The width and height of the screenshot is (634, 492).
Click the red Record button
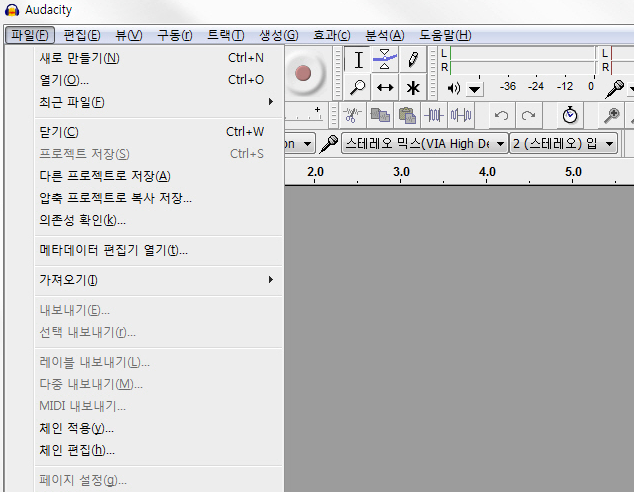click(303, 74)
